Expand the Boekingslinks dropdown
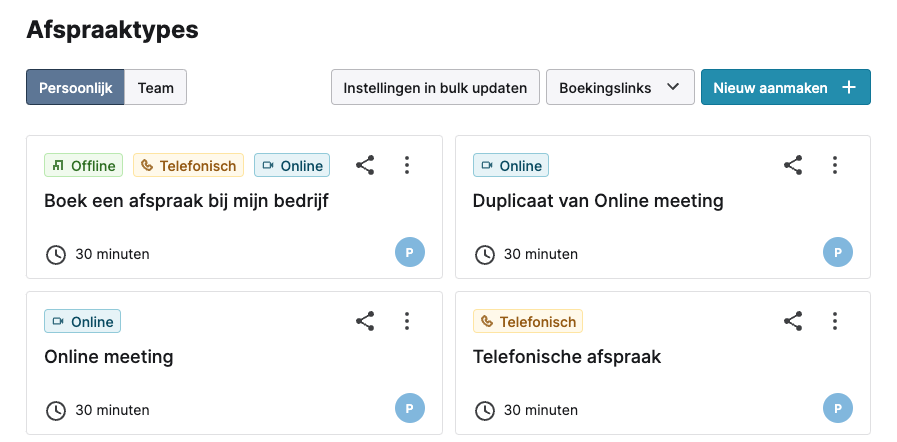The width and height of the screenshot is (897, 442). coord(620,87)
